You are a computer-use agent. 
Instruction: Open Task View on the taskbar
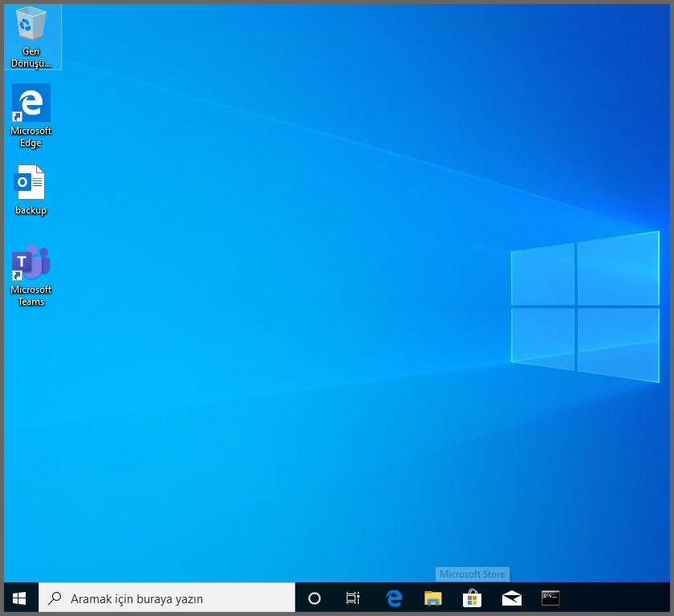click(353, 598)
